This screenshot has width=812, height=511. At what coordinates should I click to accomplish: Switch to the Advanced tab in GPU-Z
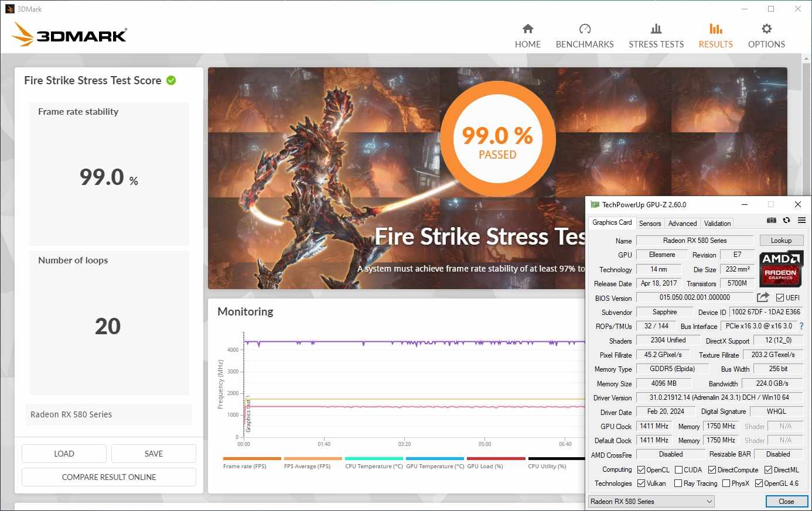click(x=683, y=224)
